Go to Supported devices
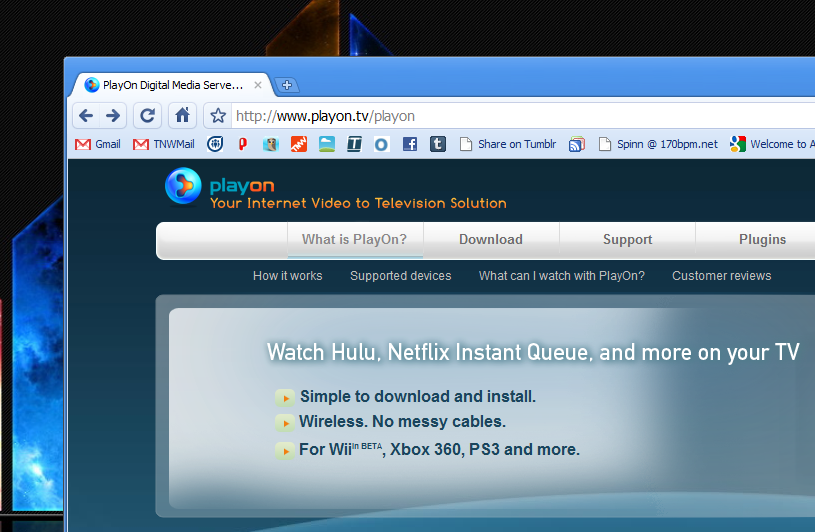 point(401,276)
